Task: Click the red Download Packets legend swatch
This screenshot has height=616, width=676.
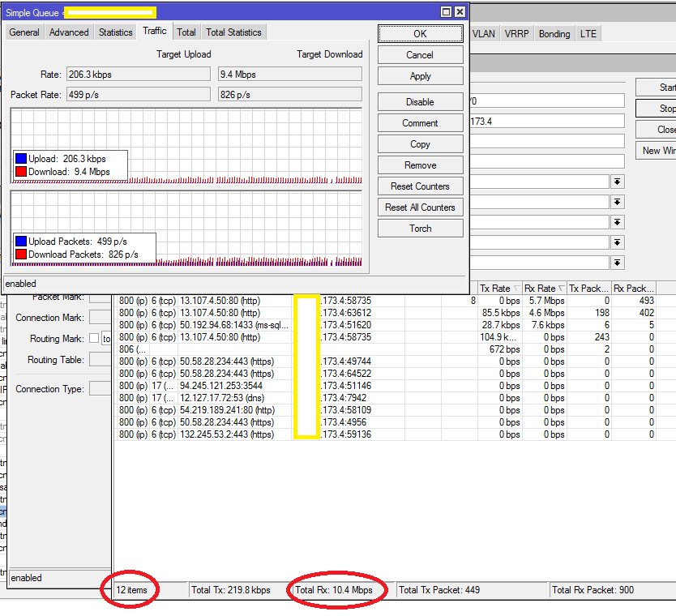Action: tap(21, 255)
